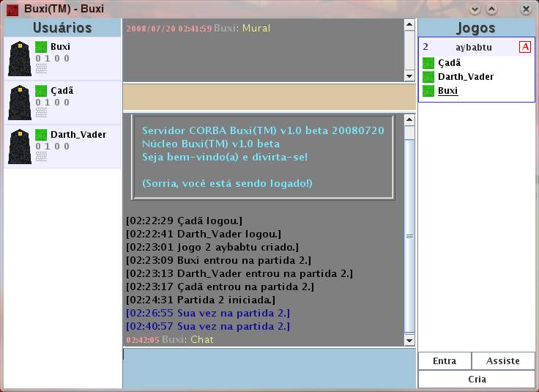Click green square beside Çadã in Jogos list
This screenshot has height=392, width=539.
(428, 63)
